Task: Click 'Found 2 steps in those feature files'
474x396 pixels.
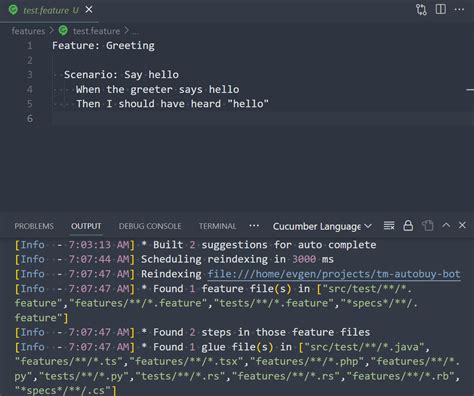Action: tap(262, 332)
